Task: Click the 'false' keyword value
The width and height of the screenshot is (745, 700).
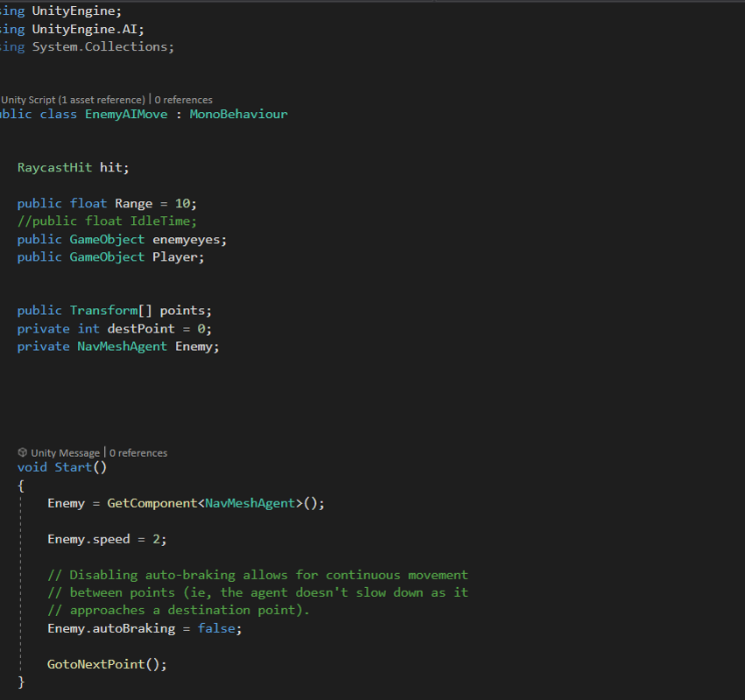Action: 216,628
